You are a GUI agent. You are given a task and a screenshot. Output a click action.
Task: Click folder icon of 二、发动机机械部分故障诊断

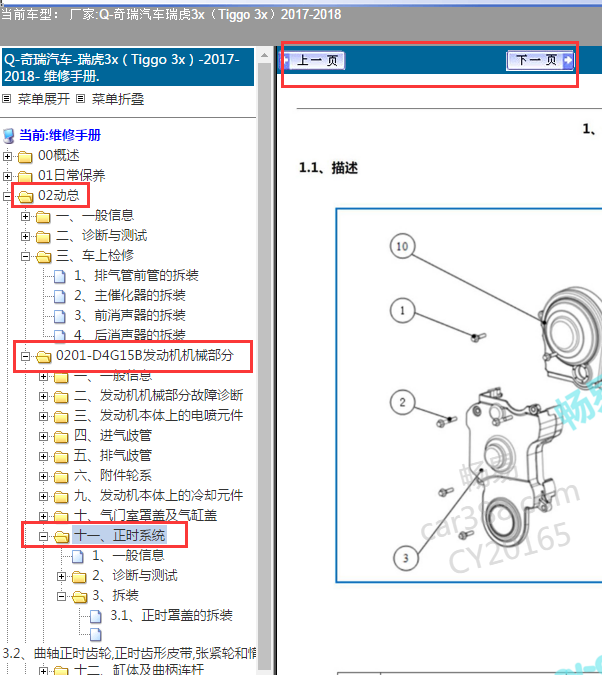click(x=61, y=396)
